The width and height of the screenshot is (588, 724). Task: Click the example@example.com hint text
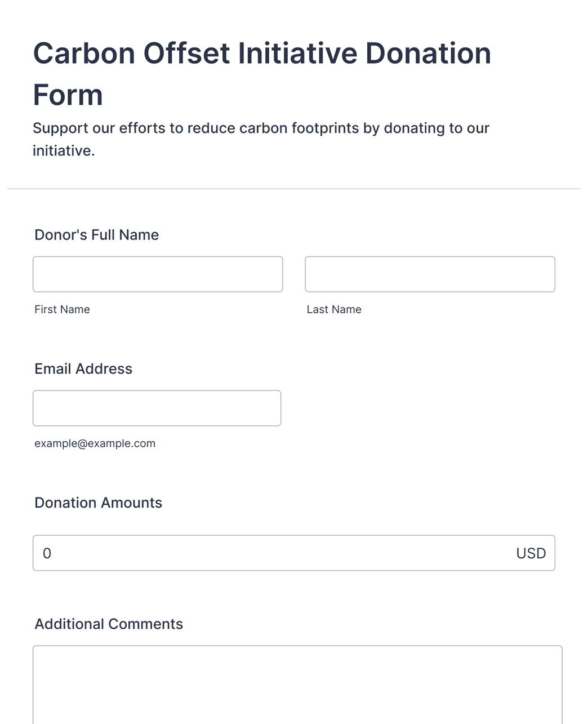95,443
